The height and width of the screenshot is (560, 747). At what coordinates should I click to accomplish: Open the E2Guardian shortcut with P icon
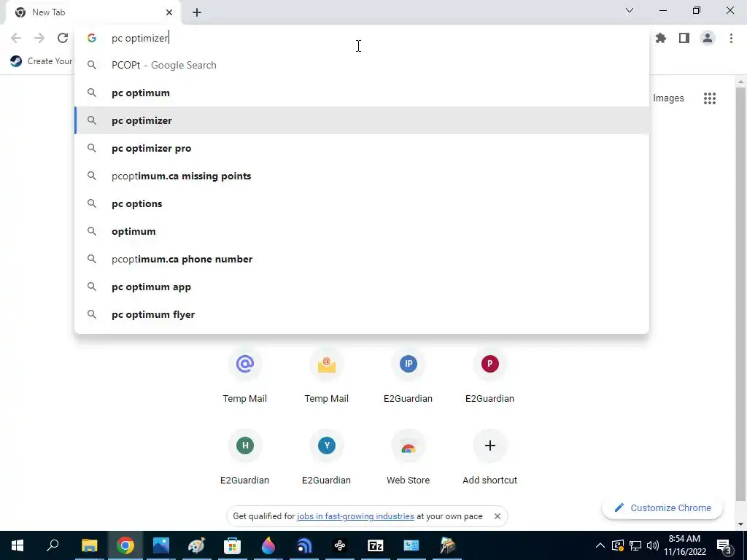(x=489, y=377)
